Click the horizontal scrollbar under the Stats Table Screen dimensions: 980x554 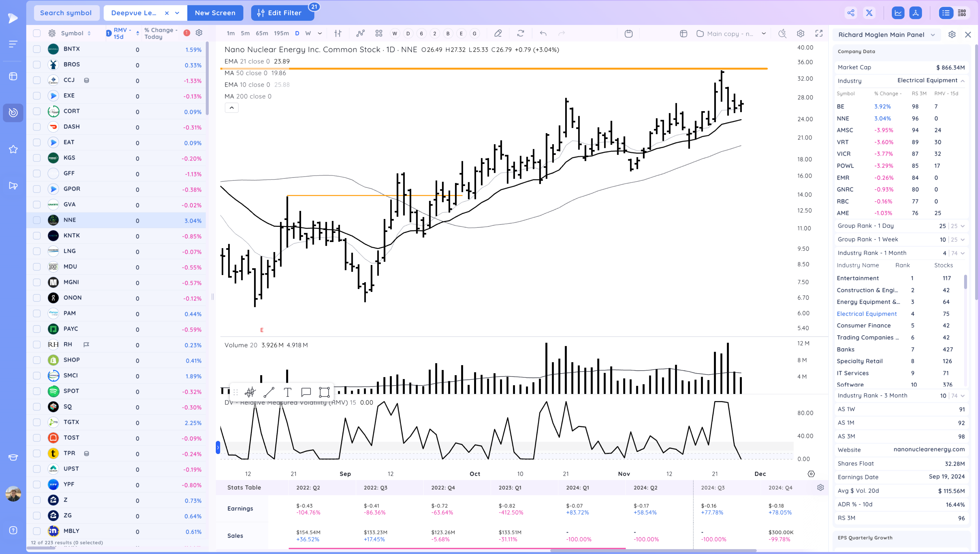[653, 550]
